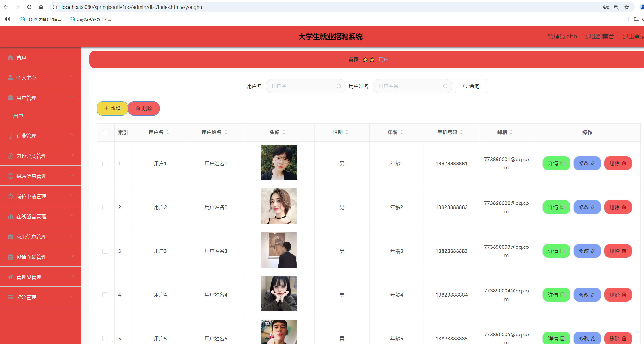
Task: Click the avatar thumbnail of 用户3
Action: click(x=279, y=250)
